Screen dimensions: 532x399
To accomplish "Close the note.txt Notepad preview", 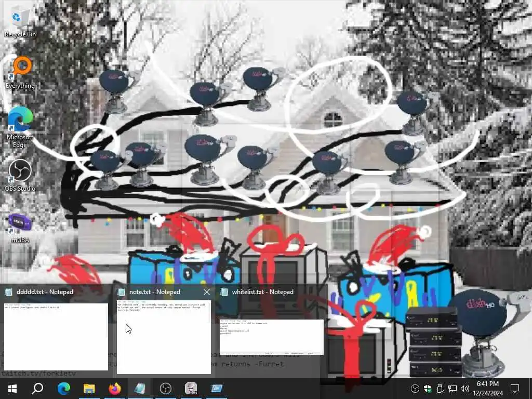I will tap(207, 292).
